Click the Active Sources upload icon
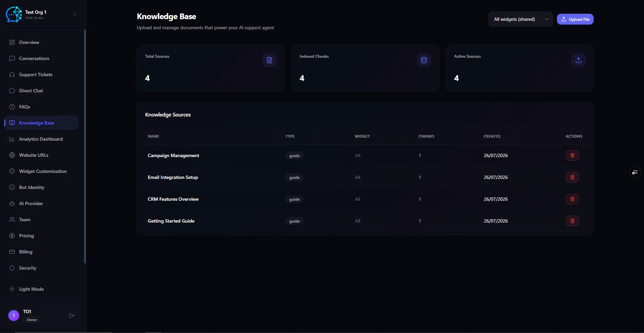This screenshot has height=333, width=644. 579,60
